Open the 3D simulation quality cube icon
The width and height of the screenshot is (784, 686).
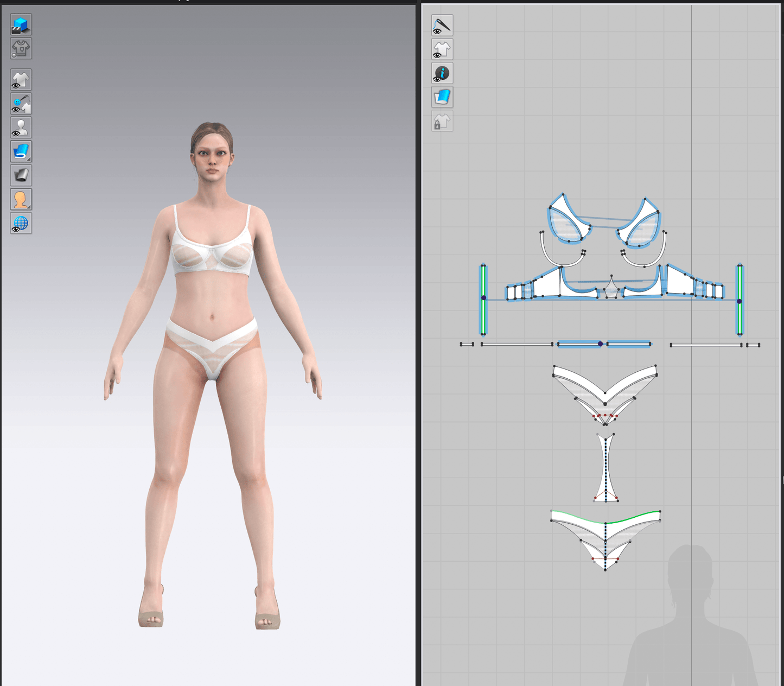(21, 25)
